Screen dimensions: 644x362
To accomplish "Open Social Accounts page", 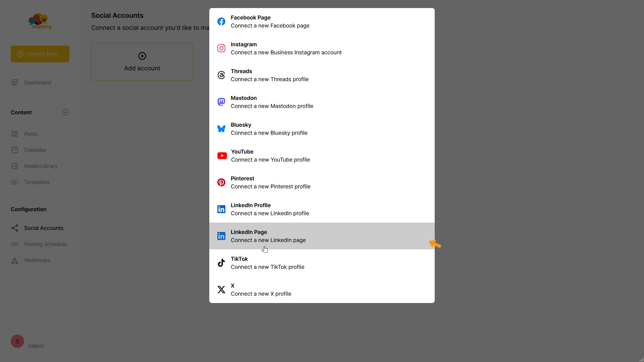I will point(44,228).
